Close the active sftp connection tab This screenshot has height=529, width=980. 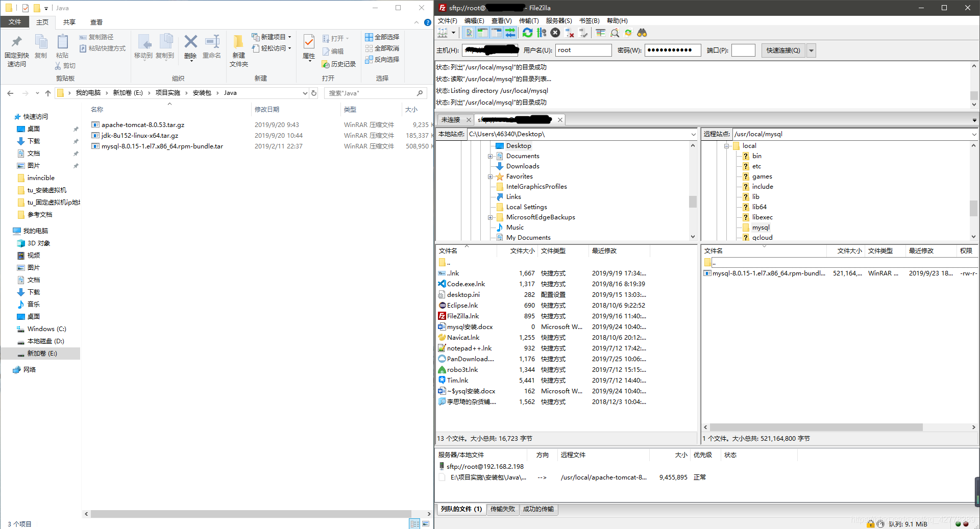click(x=560, y=120)
